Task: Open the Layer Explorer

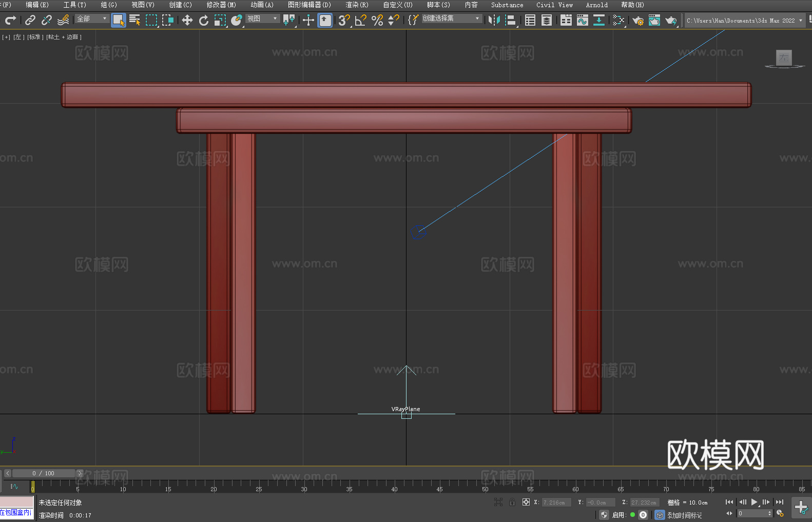Action: click(x=547, y=20)
